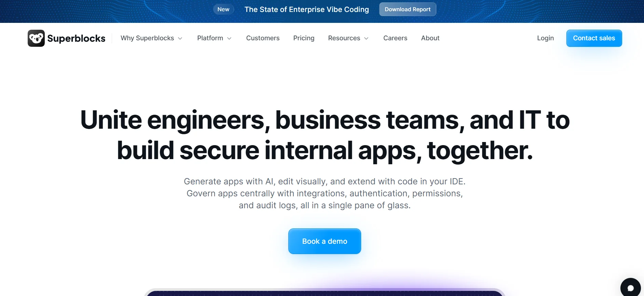Open the Why Superblocks dropdown menu
This screenshot has width=644, height=296.
[x=151, y=38]
